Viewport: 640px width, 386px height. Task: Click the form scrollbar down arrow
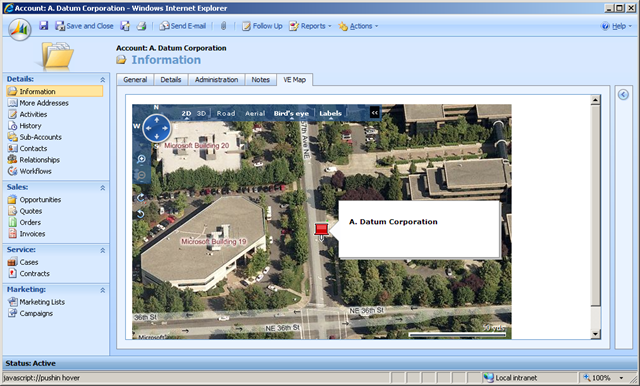(596, 334)
